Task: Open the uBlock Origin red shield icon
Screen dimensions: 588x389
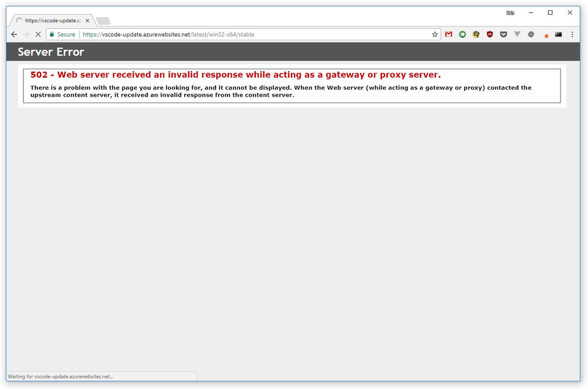Action: click(490, 34)
